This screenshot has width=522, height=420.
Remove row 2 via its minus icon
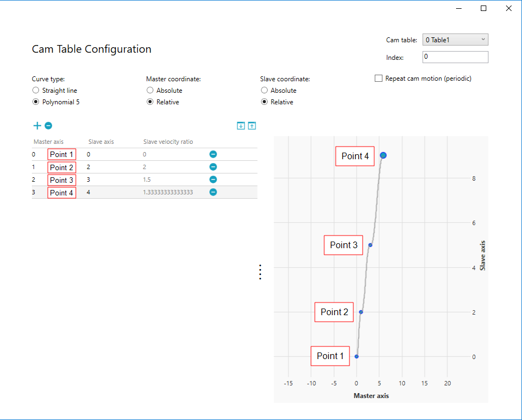(x=213, y=180)
